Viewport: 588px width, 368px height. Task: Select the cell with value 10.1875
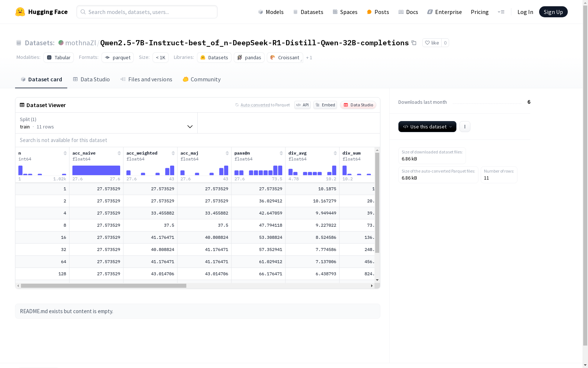point(312,189)
